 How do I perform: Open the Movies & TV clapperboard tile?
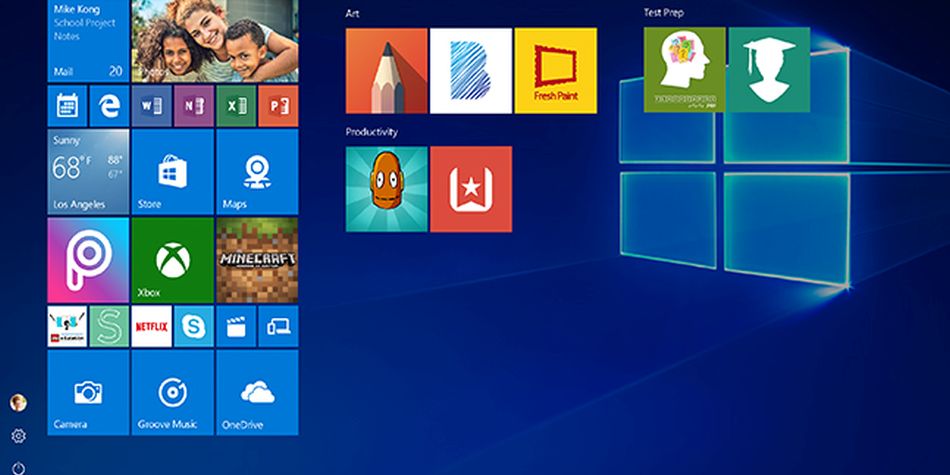[236, 327]
